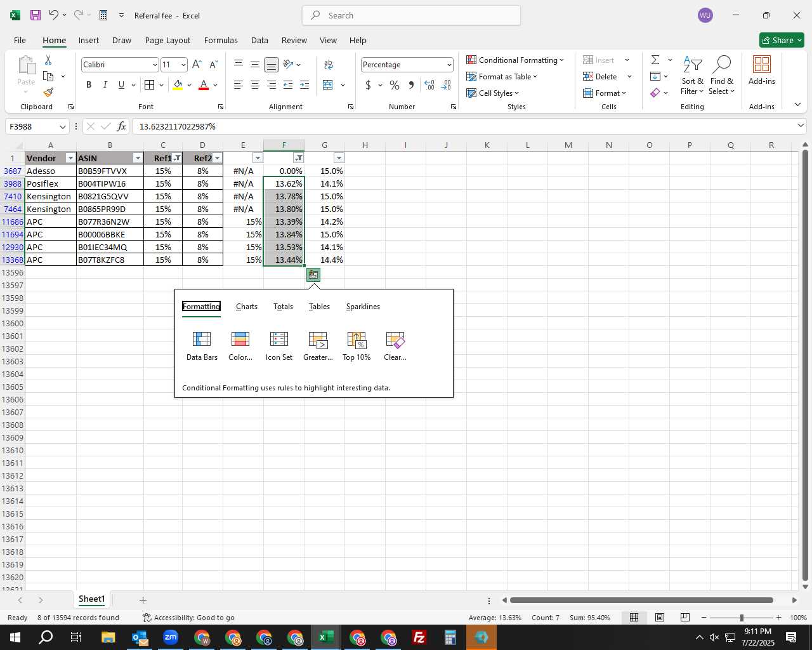The height and width of the screenshot is (650, 812).
Task: Click Find & Select button
Action: click(722, 76)
